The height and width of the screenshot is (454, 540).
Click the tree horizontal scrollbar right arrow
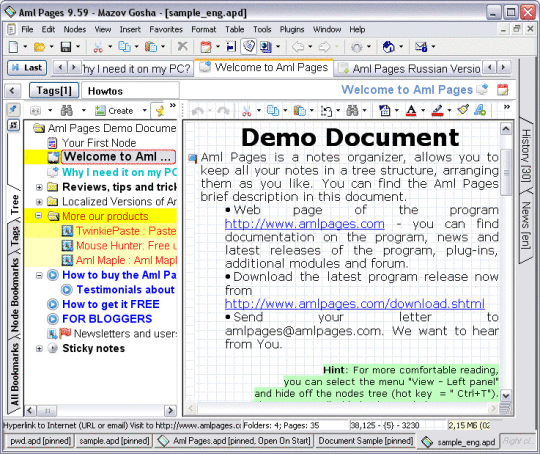(x=170, y=411)
